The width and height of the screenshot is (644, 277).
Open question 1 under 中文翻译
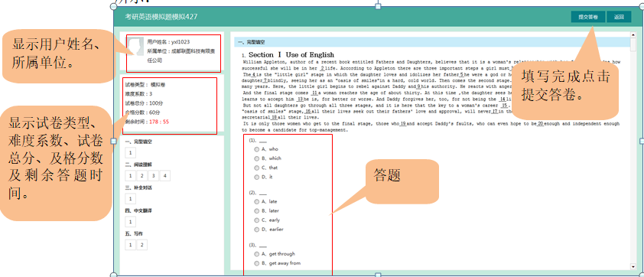pyautogui.click(x=130, y=222)
